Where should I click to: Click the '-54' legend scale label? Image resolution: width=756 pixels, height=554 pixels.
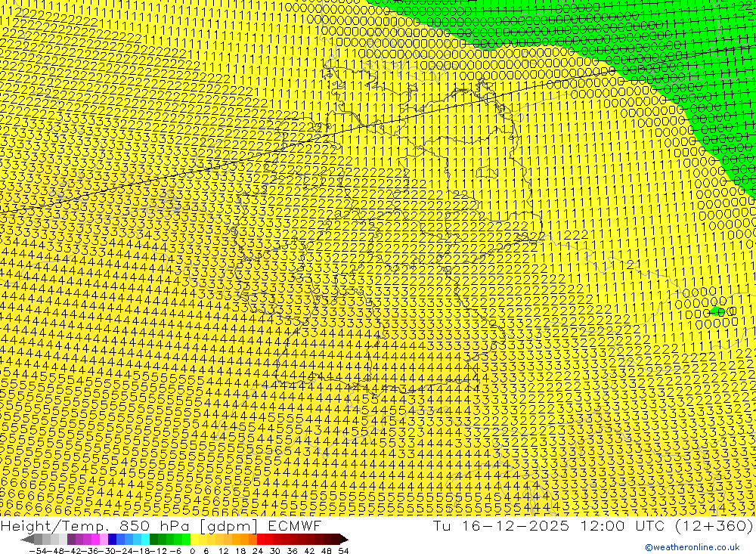[38, 551]
